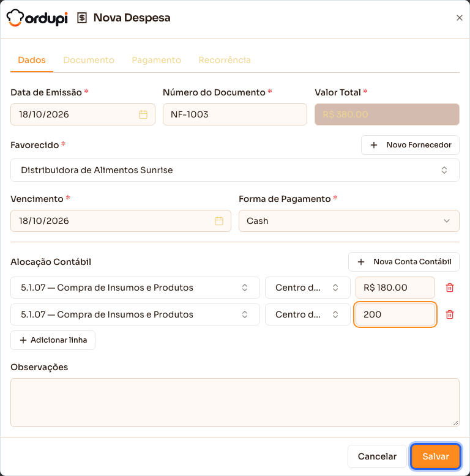Screen dimensions: 470x476
Task: Open account dropdown in the R$ 180.00 row
Action: pyautogui.click(x=135, y=288)
